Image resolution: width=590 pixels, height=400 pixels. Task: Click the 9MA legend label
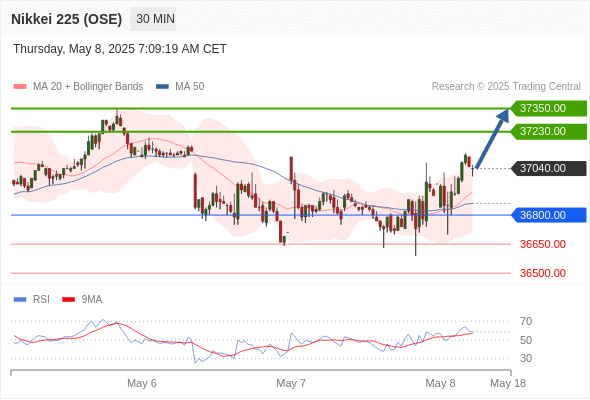(x=92, y=300)
